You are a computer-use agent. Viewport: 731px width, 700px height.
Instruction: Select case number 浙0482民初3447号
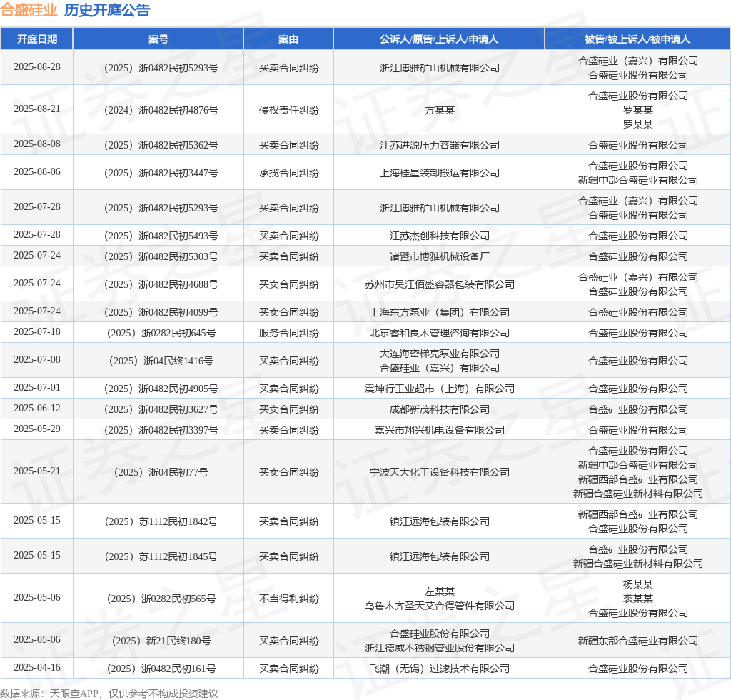[161, 173]
